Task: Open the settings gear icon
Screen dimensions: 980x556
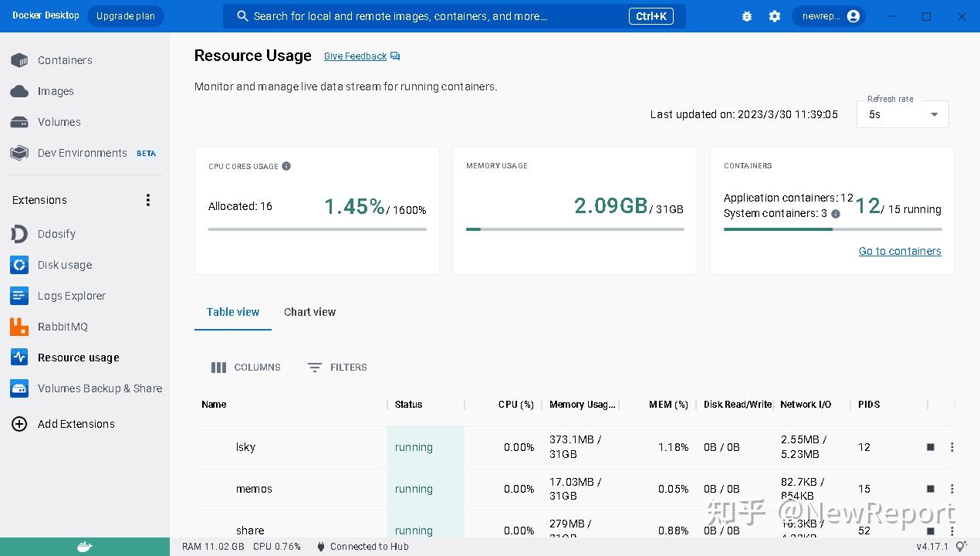Action: coord(775,16)
